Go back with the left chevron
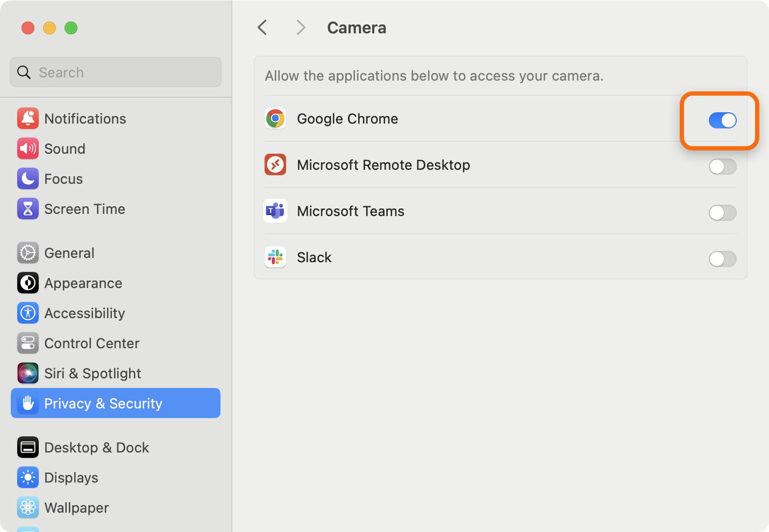This screenshot has height=532, width=769. pyautogui.click(x=262, y=27)
